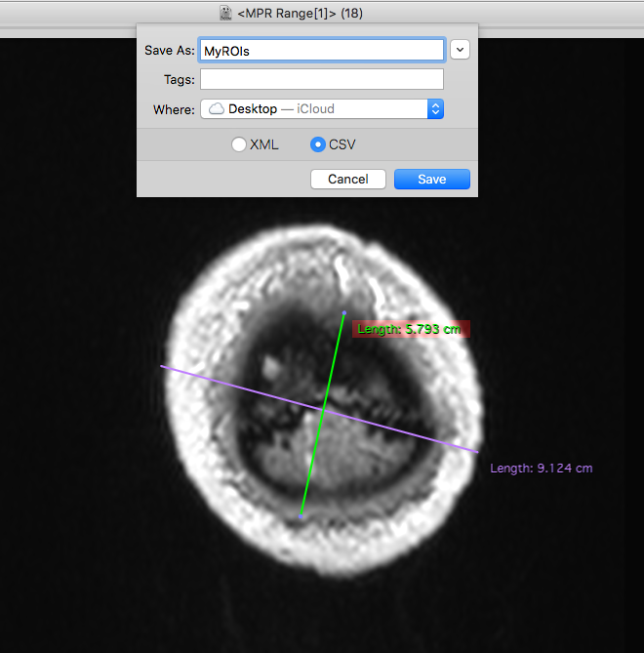This screenshot has height=653, width=644.
Task: Click the iCloud cloud icon beside Desktop
Action: [x=217, y=109]
